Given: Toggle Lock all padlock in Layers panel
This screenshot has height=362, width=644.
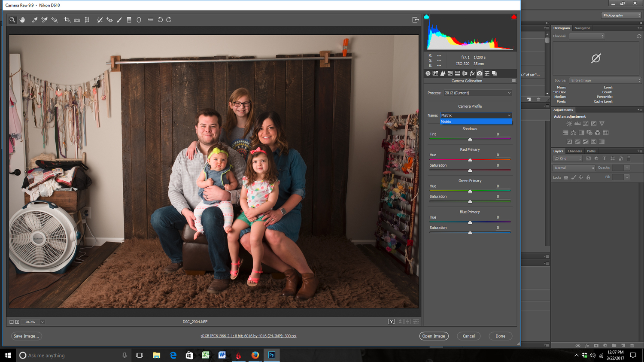Looking at the screenshot, I should pyautogui.click(x=588, y=177).
